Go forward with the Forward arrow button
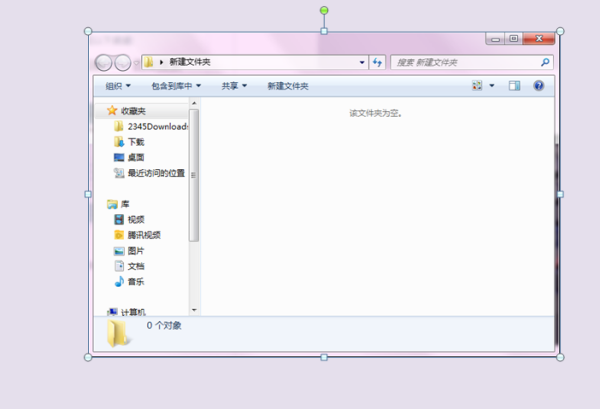The width and height of the screenshot is (600, 409). [x=123, y=62]
